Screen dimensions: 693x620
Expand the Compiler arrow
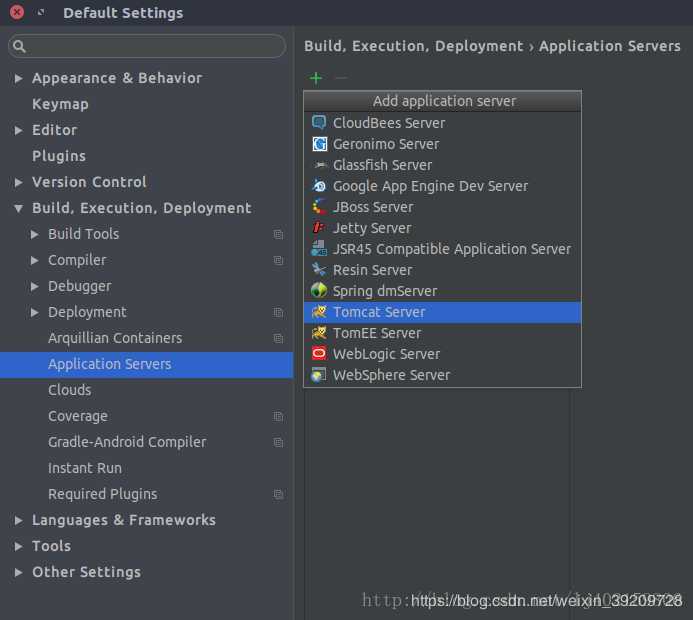(34, 260)
